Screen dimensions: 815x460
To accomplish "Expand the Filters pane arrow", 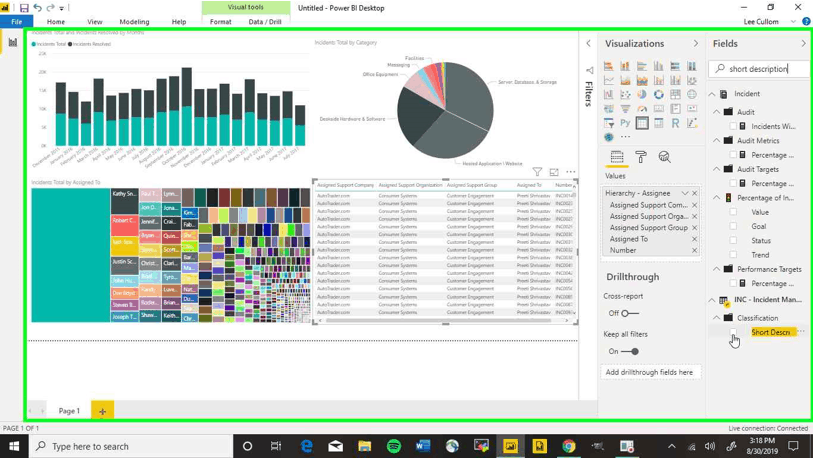I will (x=588, y=44).
